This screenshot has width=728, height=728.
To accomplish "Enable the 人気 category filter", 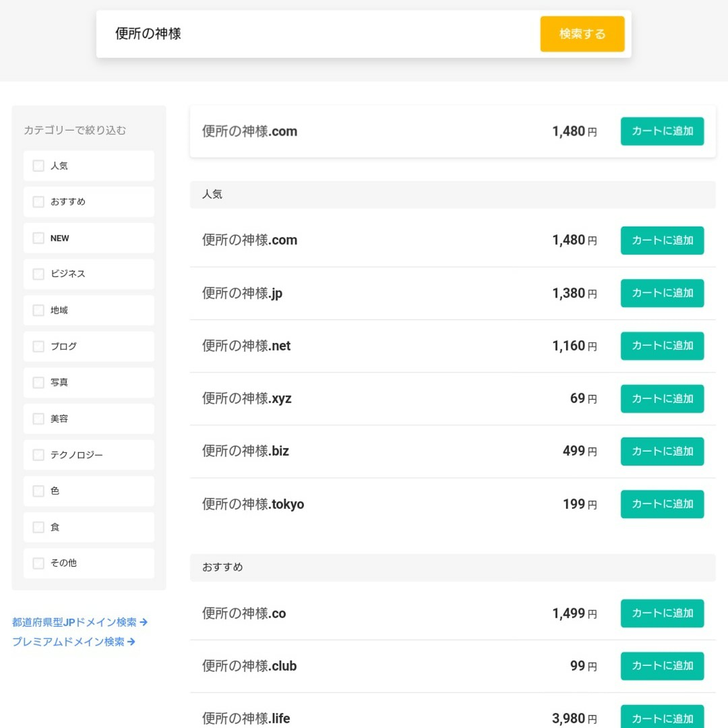I will pyautogui.click(x=38, y=165).
